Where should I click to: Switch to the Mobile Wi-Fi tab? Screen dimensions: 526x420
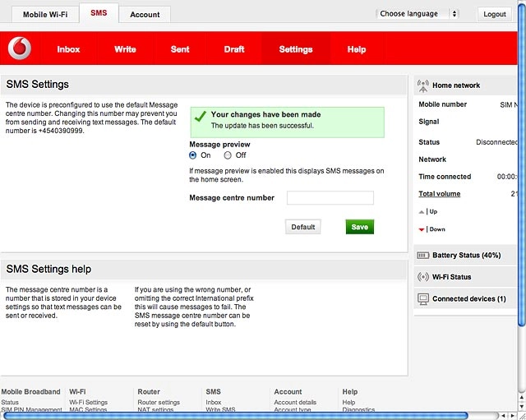[x=45, y=15]
